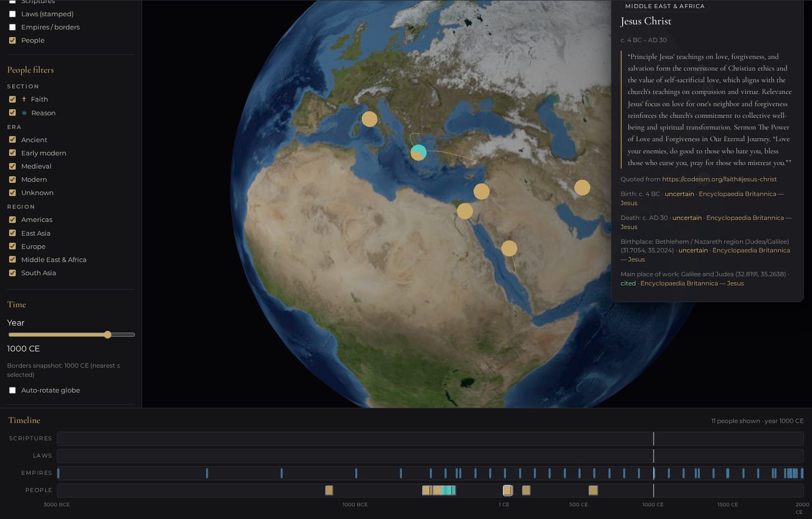812x519 pixels.
Task: Click the "1500 CE" timeline axis label
Action: point(727,504)
